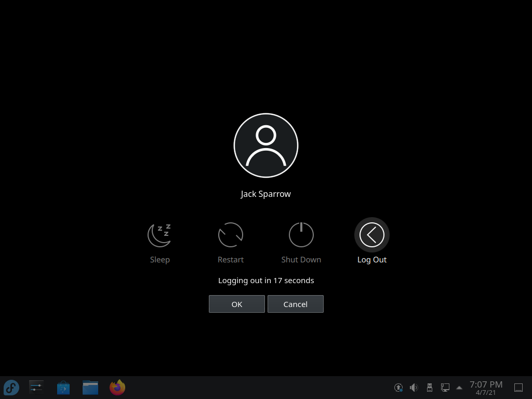Open the Dolphin file manager folder icon
Image resolution: width=532 pixels, height=399 pixels.
tap(90, 388)
